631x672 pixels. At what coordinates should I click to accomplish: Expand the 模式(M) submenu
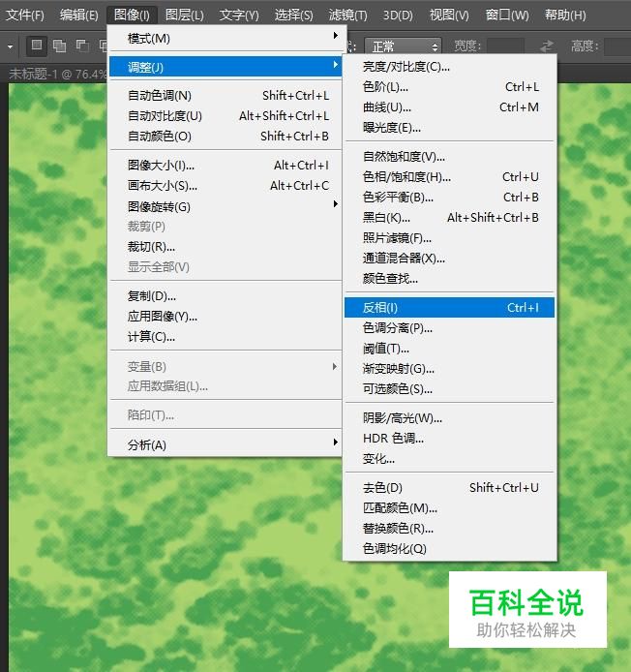(225, 39)
